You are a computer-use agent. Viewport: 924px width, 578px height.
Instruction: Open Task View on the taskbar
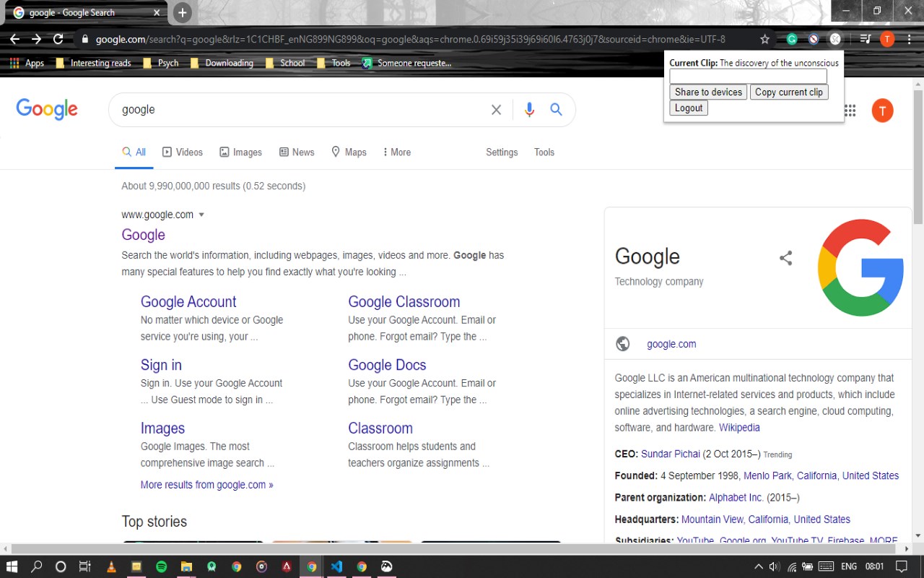coord(84,566)
